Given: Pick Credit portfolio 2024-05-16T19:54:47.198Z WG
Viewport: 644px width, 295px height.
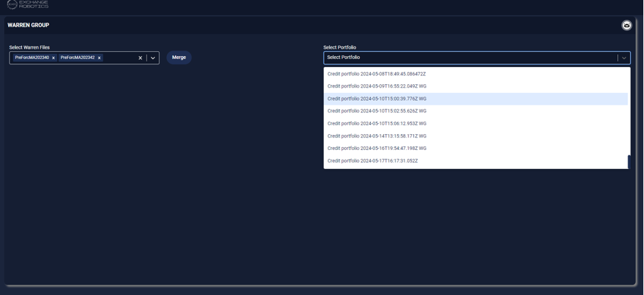Looking at the screenshot, I should (376, 149).
